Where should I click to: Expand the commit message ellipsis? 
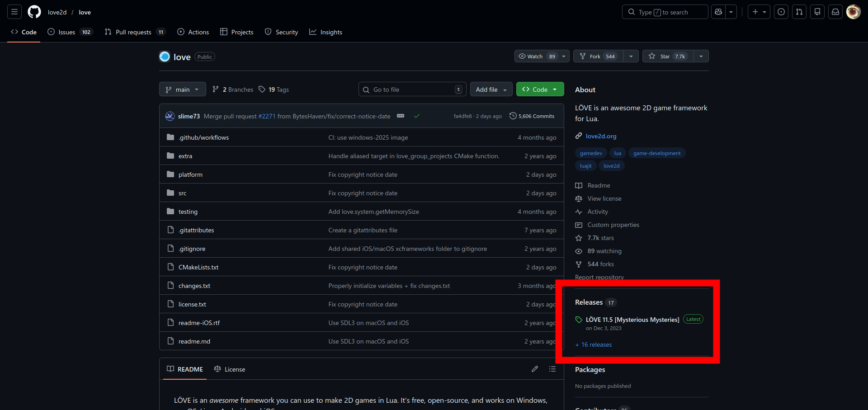pyautogui.click(x=401, y=116)
